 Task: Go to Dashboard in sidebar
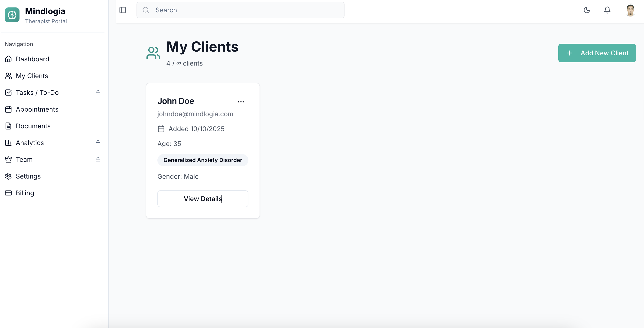tap(32, 59)
